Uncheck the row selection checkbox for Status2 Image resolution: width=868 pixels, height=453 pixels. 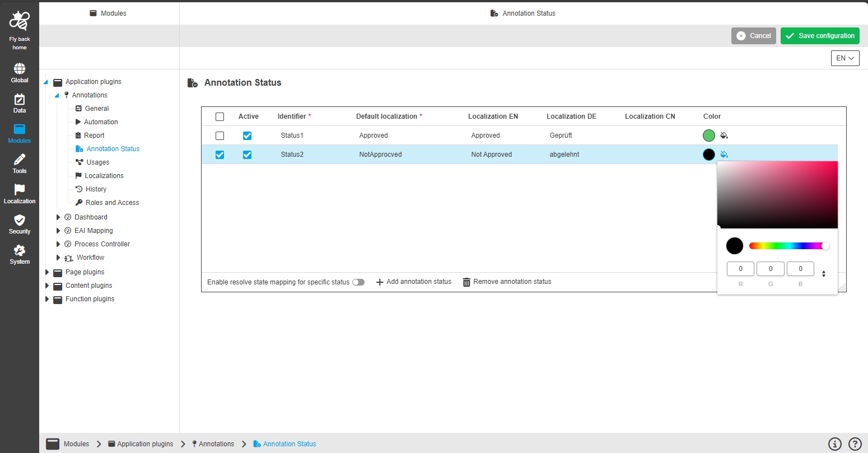(220, 155)
